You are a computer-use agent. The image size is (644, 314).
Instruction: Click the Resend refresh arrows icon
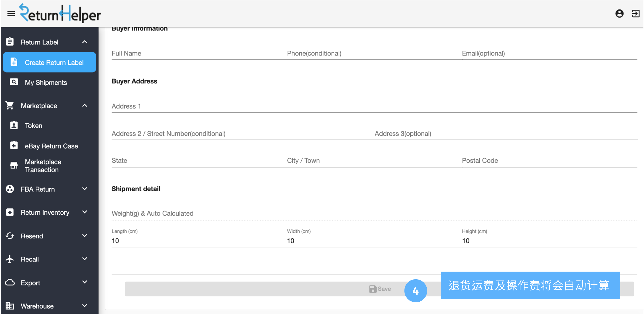click(10, 236)
